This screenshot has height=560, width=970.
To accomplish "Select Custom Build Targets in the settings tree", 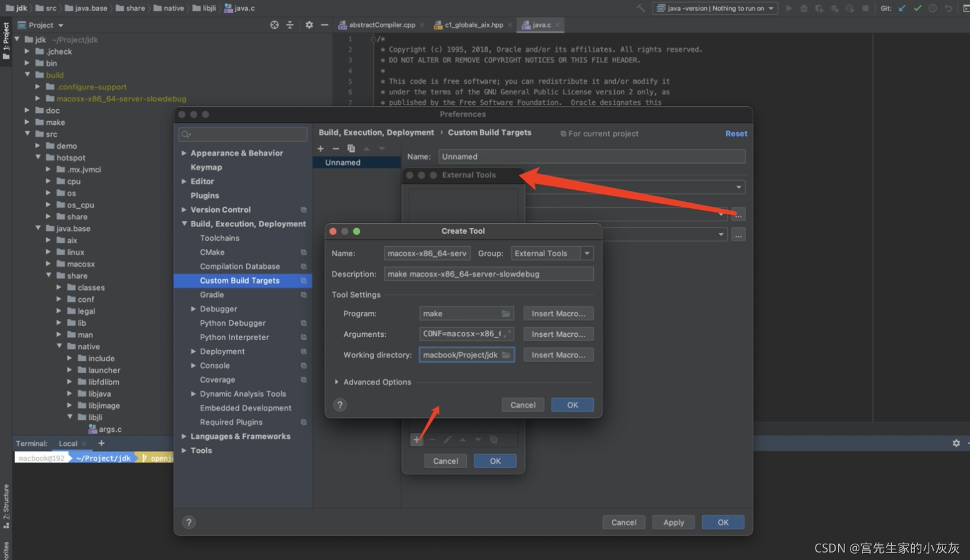I will 242,281.
